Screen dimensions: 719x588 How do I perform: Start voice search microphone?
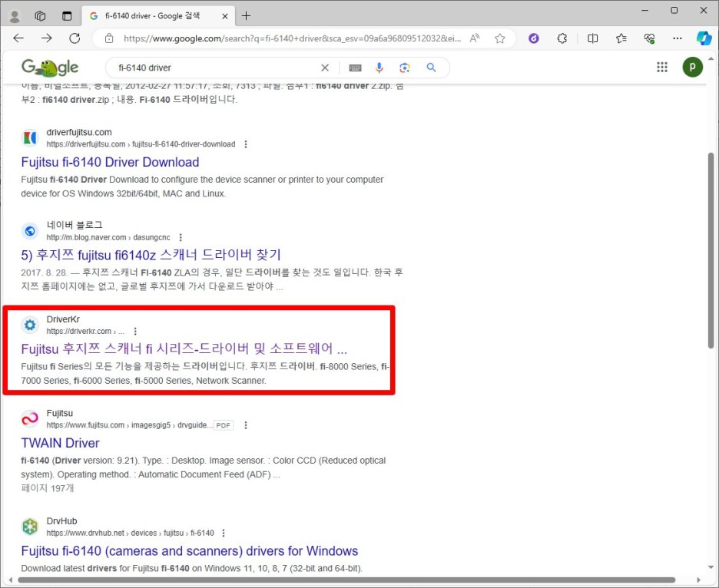pyautogui.click(x=379, y=68)
